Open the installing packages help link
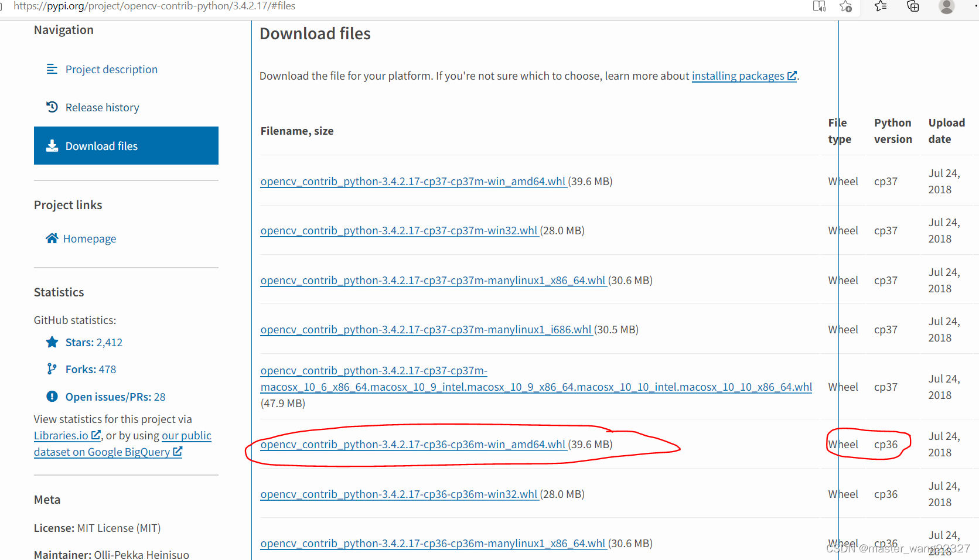The height and width of the screenshot is (560, 979). click(744, 76)
